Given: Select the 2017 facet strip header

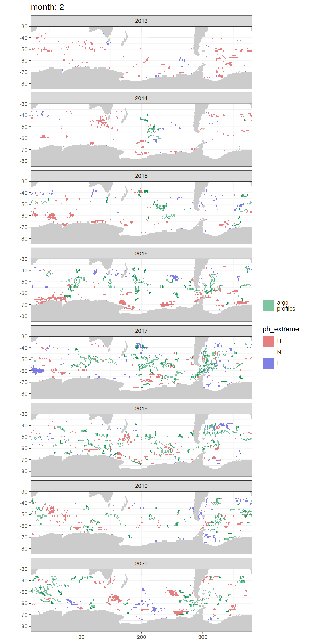Looking at the screenshot, I should pos(141,331).
